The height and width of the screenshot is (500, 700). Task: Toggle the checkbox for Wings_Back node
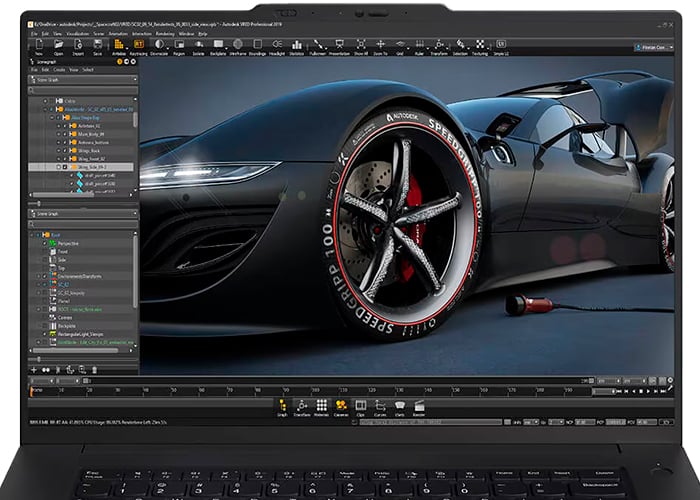pos(64,150)
